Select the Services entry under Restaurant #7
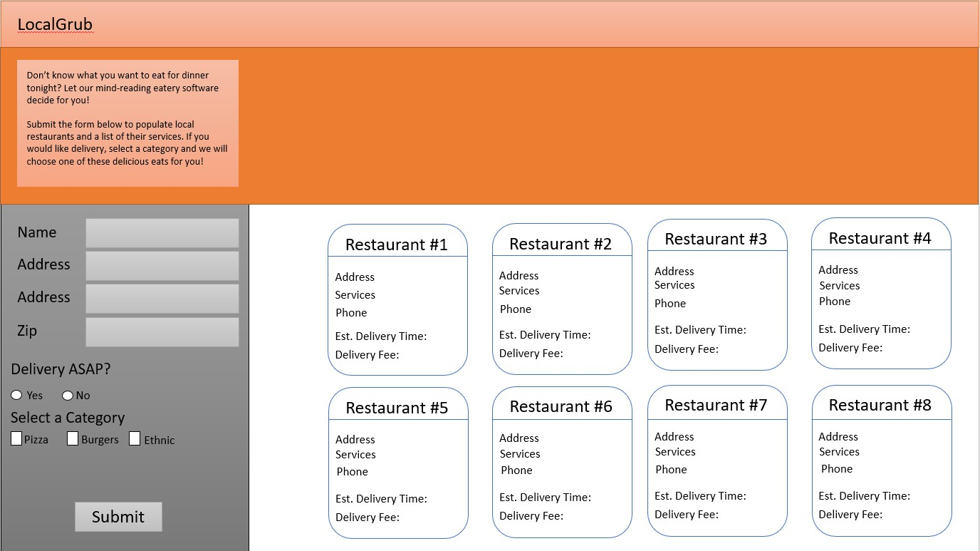The height and width of the screenshot is (551, 980). point(674,451)
